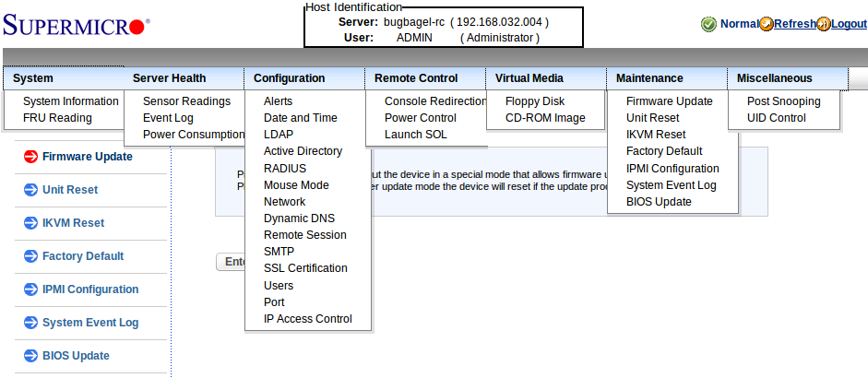Click the blue arrow icon beside IKVM Reset

point(29,223)
